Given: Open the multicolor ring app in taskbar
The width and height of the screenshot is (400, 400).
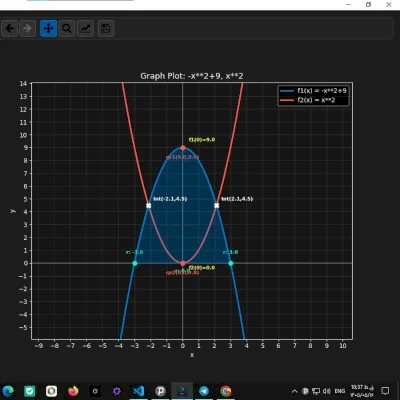Looking at the screenshot, I should click(51, 391).
